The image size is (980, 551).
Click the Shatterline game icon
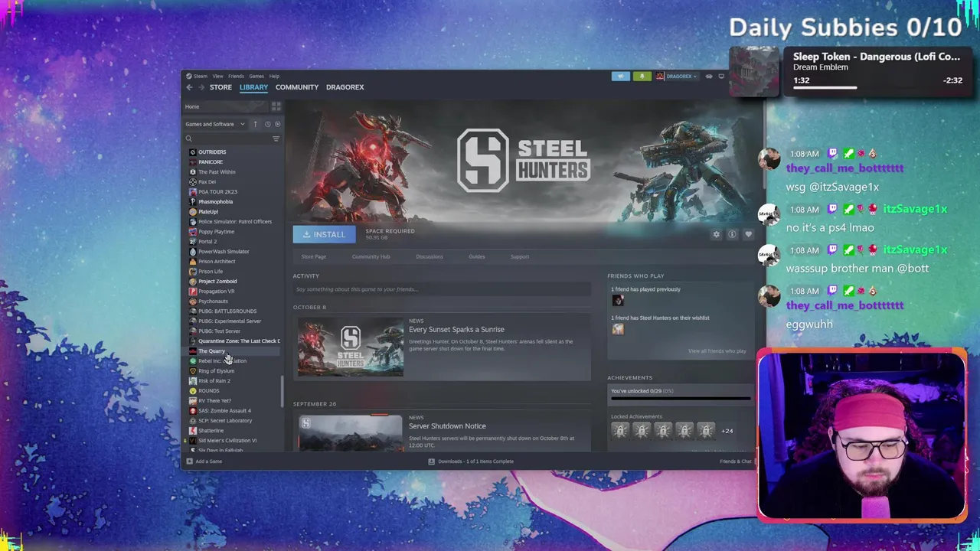coord(192,431)
